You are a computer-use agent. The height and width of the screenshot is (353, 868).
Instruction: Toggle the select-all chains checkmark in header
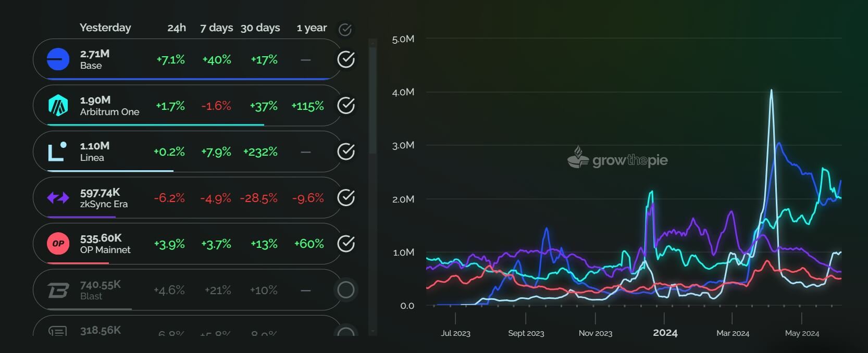coord(345,30)
